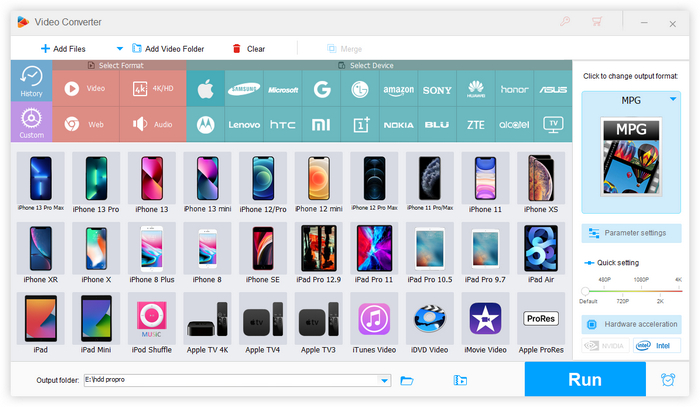Choose the iTunes Video preset
This screenshot has height=407, width=700.
tap(374, 323)
